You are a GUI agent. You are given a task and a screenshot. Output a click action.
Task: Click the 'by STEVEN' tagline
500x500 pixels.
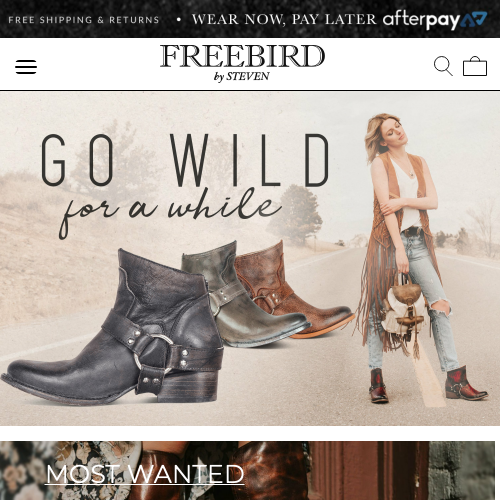click(242, 77)
